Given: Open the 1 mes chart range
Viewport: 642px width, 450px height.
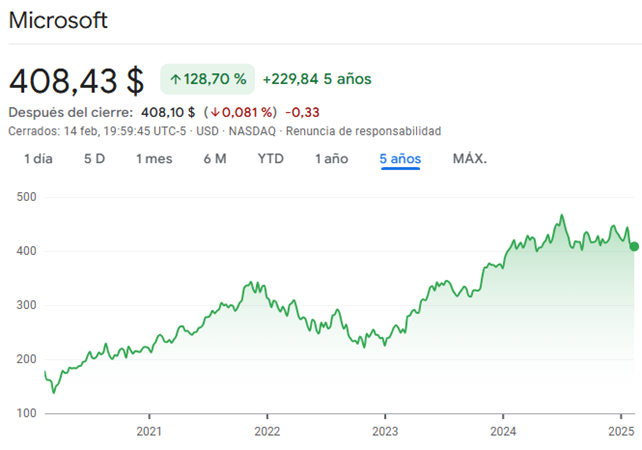Looking at the screenshot, I should pyautogui.click(x=154, y=159).
